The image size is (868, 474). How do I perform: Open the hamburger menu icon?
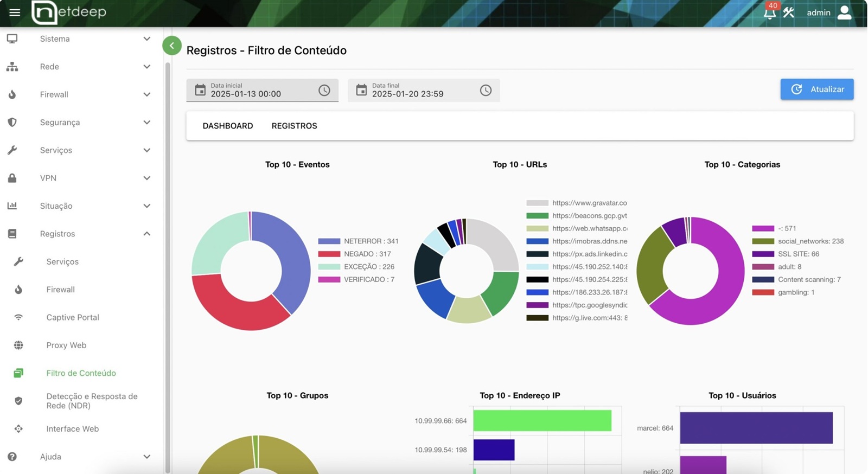click(15, 12)
